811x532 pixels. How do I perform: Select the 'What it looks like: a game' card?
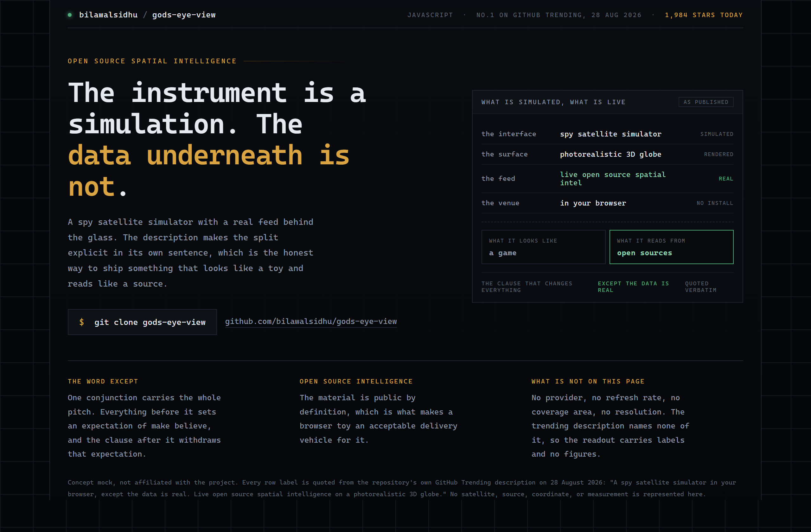543,247
